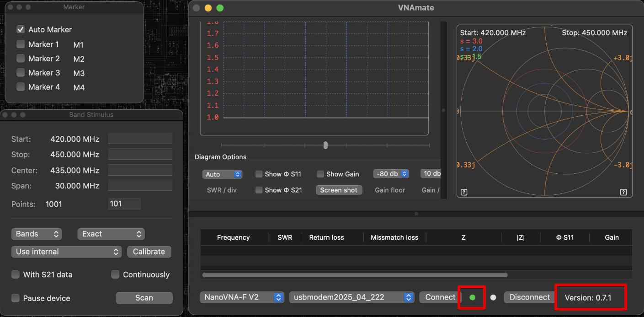Viewport: 644px width, 317px height.
Task: Enable the Marker 1 checkbox
Action: (21, 44)
